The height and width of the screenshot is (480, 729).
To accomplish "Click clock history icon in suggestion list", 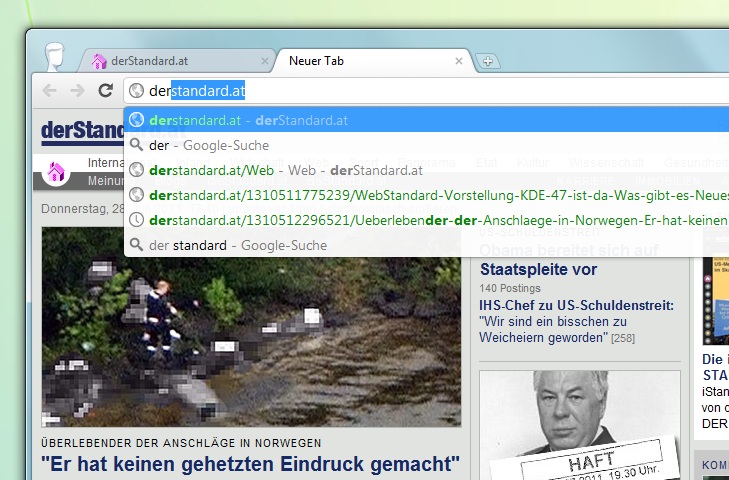I will (136, 220).
